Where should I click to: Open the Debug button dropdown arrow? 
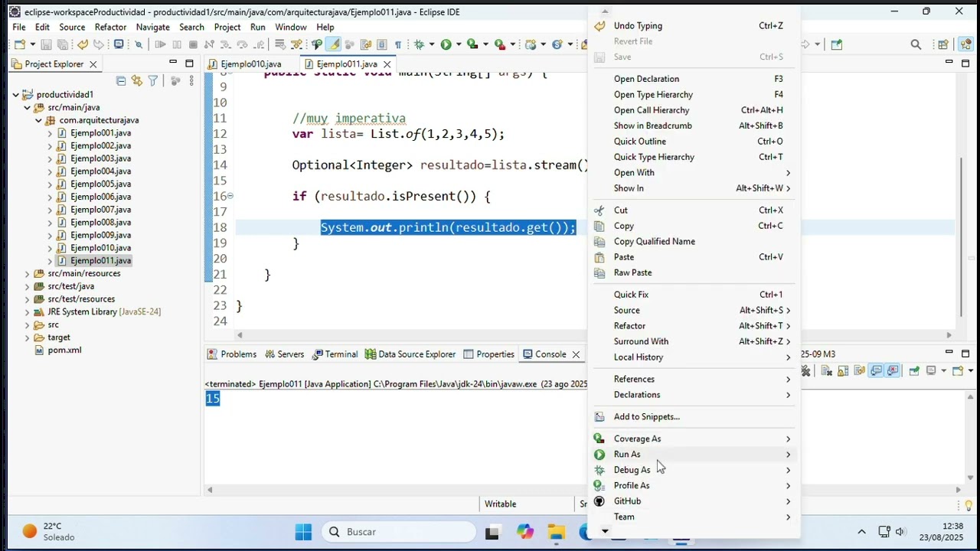point(431,44)
